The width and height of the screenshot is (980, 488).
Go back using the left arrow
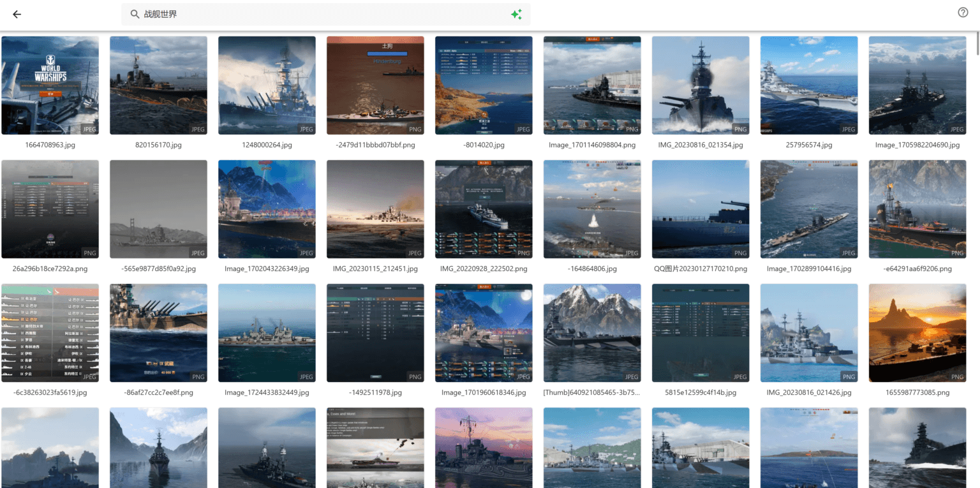tap(17, 14)
